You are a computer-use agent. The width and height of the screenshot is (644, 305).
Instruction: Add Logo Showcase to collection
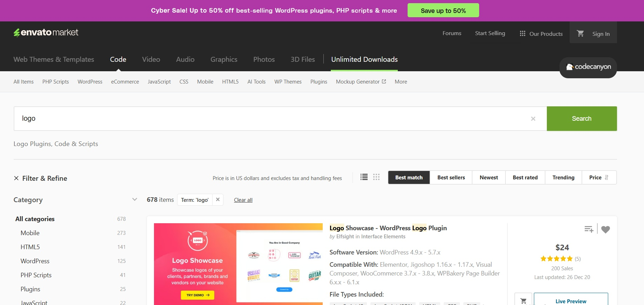click(x=589, y=229)
